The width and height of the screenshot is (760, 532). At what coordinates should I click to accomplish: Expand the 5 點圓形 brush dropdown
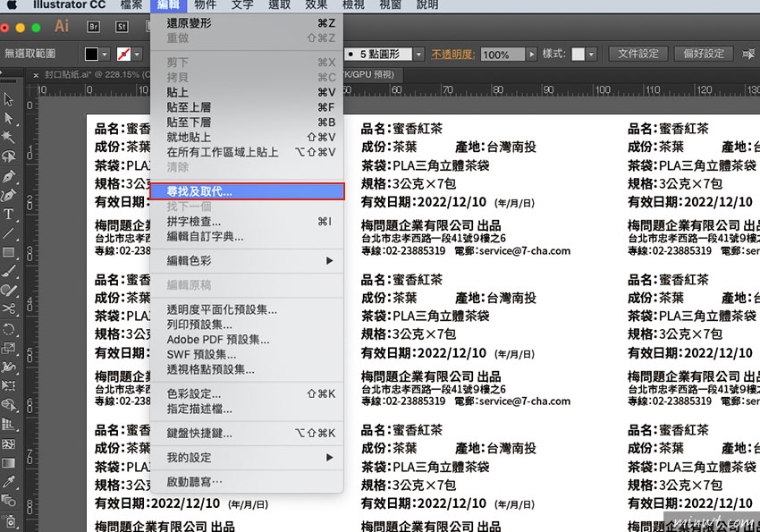pyautogui.click(x=418, y=54)
